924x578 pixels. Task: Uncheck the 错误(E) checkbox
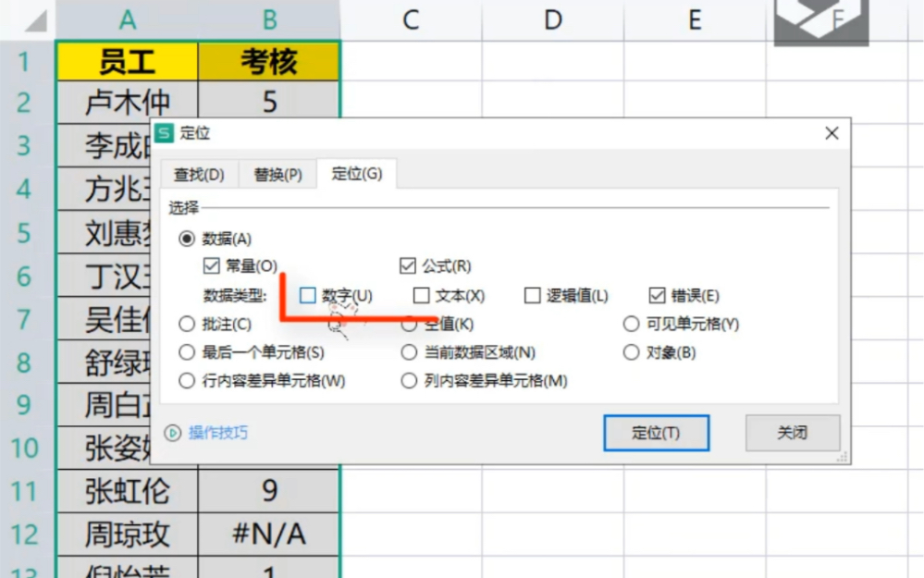[x=657, y=294]
